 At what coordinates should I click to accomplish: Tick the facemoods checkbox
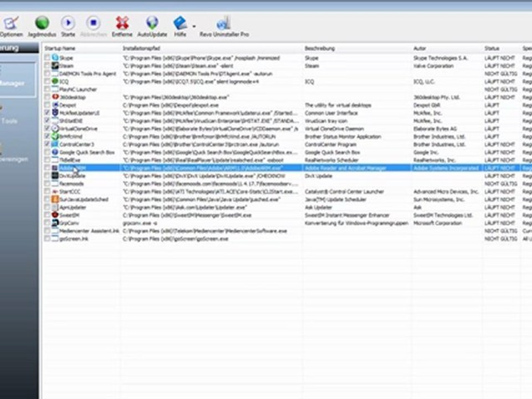[x=47, y=183]
